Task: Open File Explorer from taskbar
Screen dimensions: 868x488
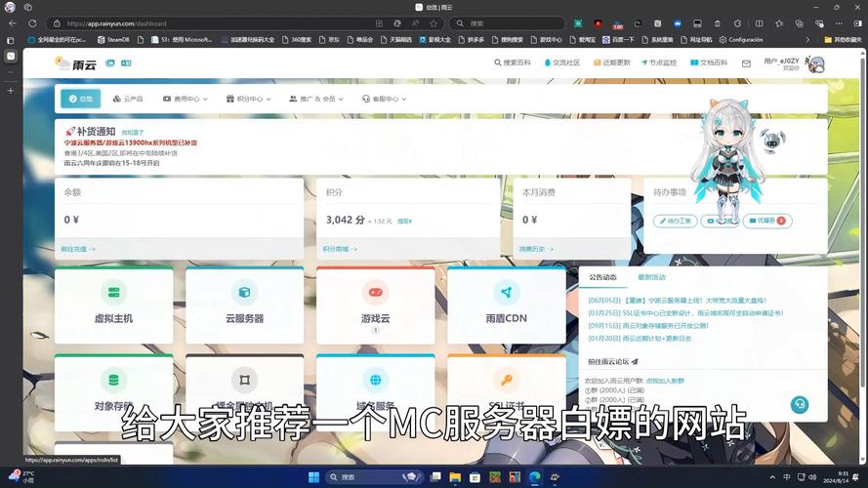Action: 455,477
